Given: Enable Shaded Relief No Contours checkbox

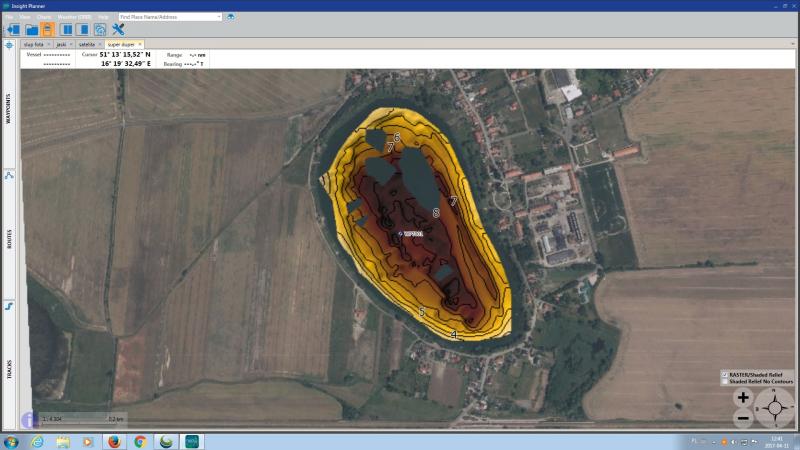Looking at the screenshot, I should 725,382.
